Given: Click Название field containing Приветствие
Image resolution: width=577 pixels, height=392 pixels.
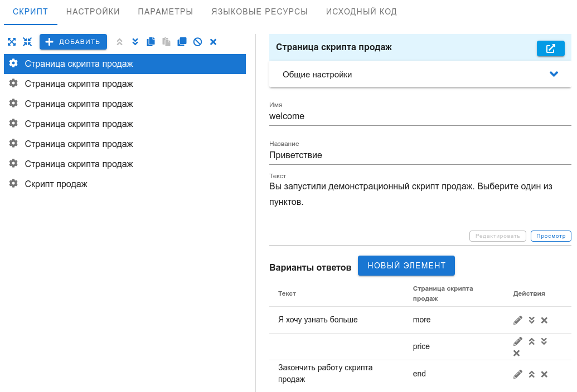Looking at the screenshot, I should click(x=420, y=155).
